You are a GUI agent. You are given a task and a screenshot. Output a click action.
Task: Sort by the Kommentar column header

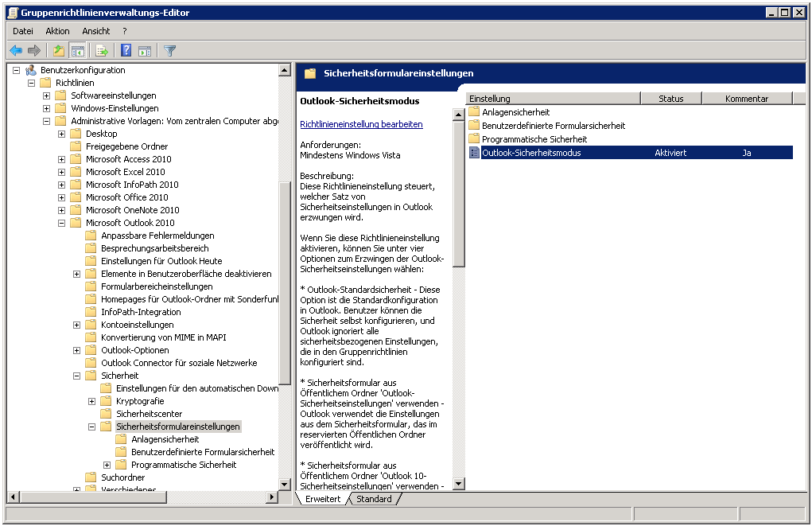click(747, 99)
